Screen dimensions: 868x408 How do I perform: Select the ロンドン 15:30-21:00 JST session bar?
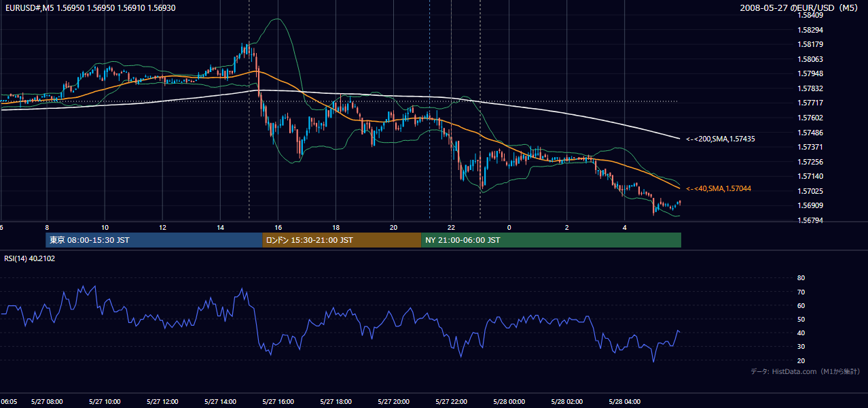click(342, 240)
